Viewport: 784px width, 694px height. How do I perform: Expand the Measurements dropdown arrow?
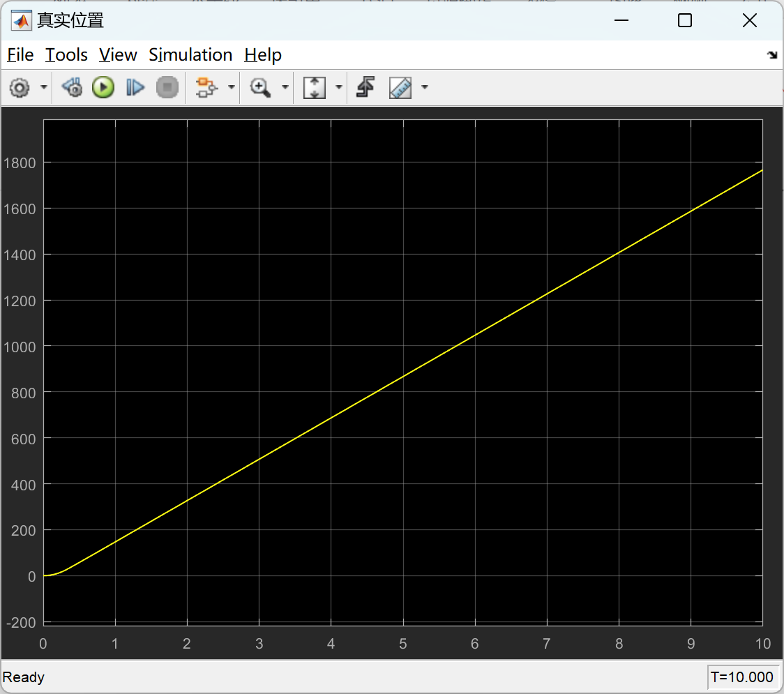tap(425, 87)
